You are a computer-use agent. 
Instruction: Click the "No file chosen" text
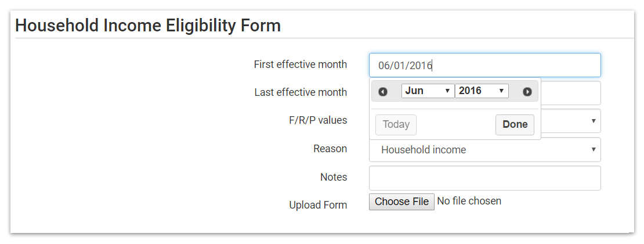pos(469,201)
